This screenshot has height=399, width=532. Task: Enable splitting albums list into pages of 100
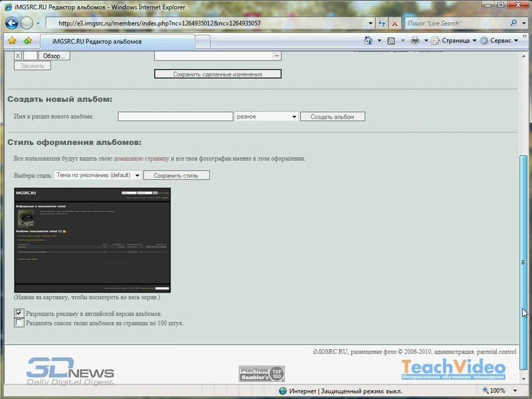(x=19, y=323)
